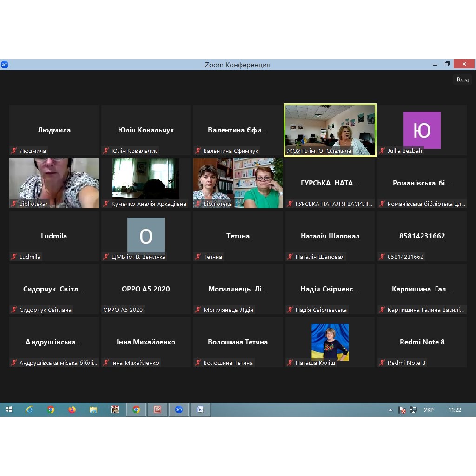
Task: Click the muted mic icon beside Людмила
Action: tap(14, 151)
